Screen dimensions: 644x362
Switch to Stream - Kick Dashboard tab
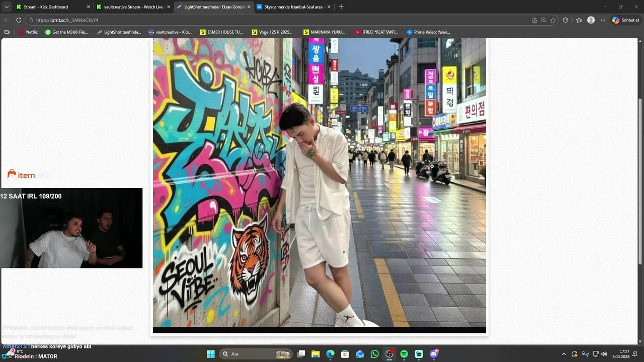tap(53, 7)
